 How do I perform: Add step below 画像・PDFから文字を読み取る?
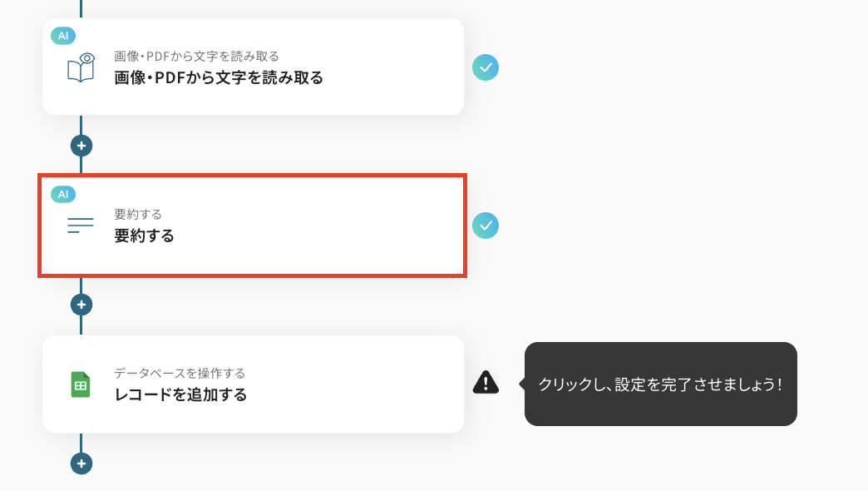point(81,146)
